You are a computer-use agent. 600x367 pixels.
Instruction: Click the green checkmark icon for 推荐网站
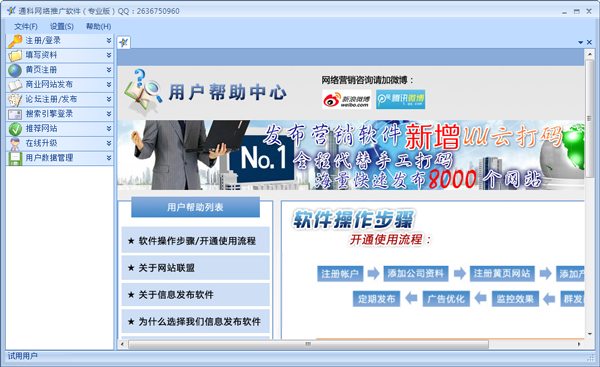pos(15,129)
